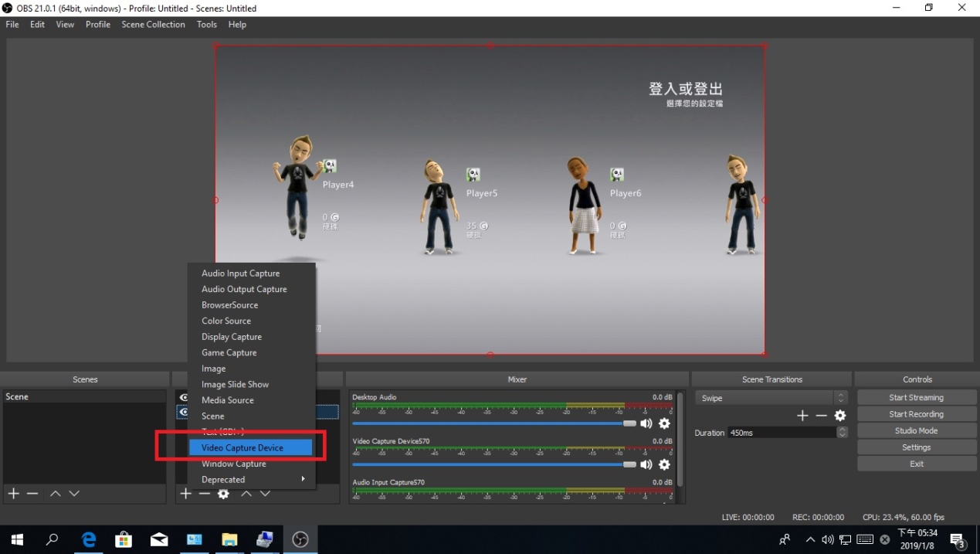Viewport: 980px width, 554px height.
Task: Mute the Video Capture Device570 audio channel
Action: [x=646, y=464]
